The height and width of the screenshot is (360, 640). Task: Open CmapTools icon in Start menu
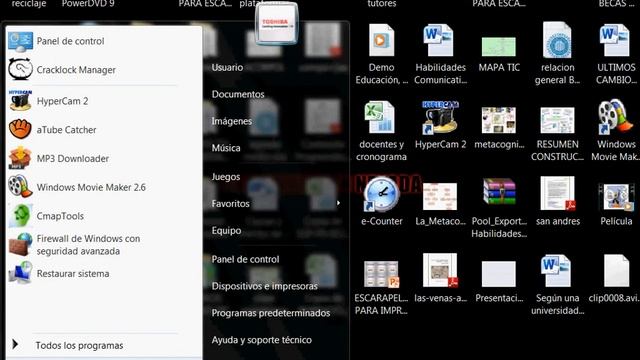pyautogui.click(x=20, y=216)
